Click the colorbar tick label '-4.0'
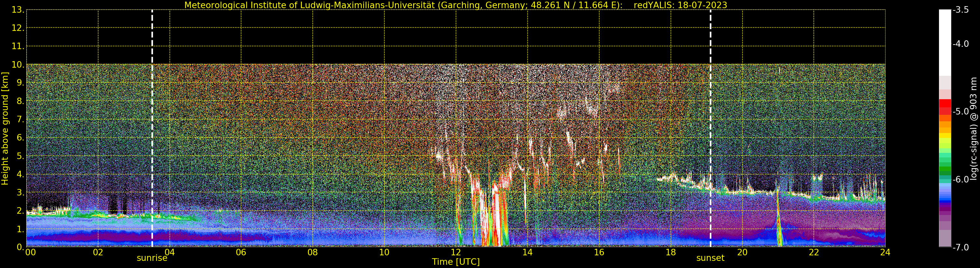Viewport: 980px width, 268px height. coord(960,44)
